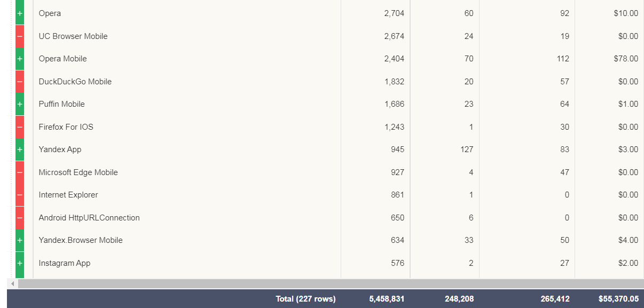Select the Android HttpURLConnection name
This screenshot has height=308, width=644.
(x=89, y=218)
